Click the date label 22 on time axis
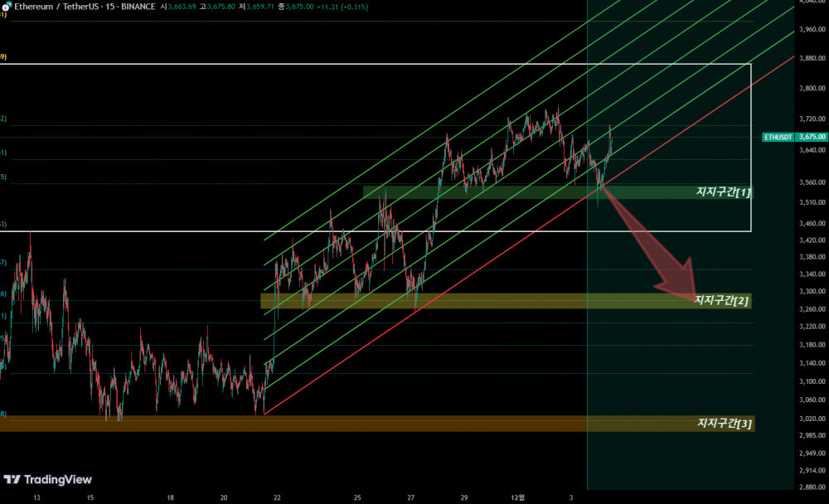The height and width of the screenshot is (504, 829). click(277, 497)
